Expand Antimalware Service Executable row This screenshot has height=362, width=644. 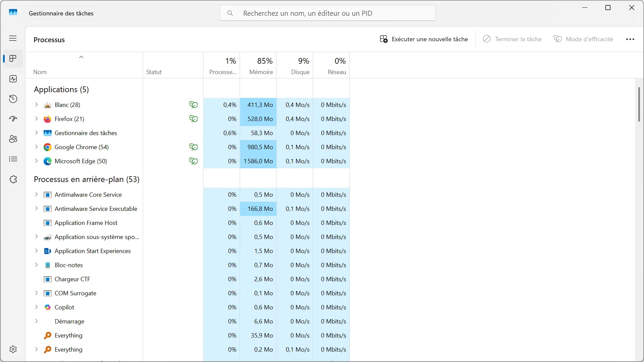pyautogui.click(x=36, y=208)
